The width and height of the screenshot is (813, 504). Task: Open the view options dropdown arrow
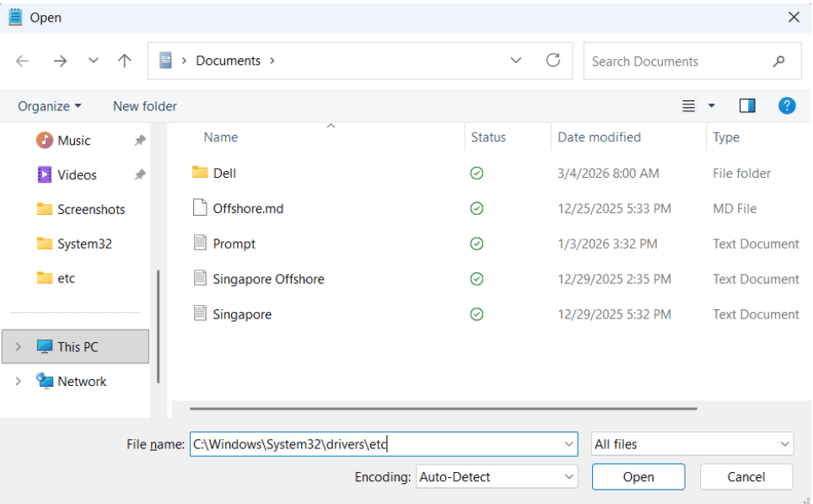pos(712,106)
